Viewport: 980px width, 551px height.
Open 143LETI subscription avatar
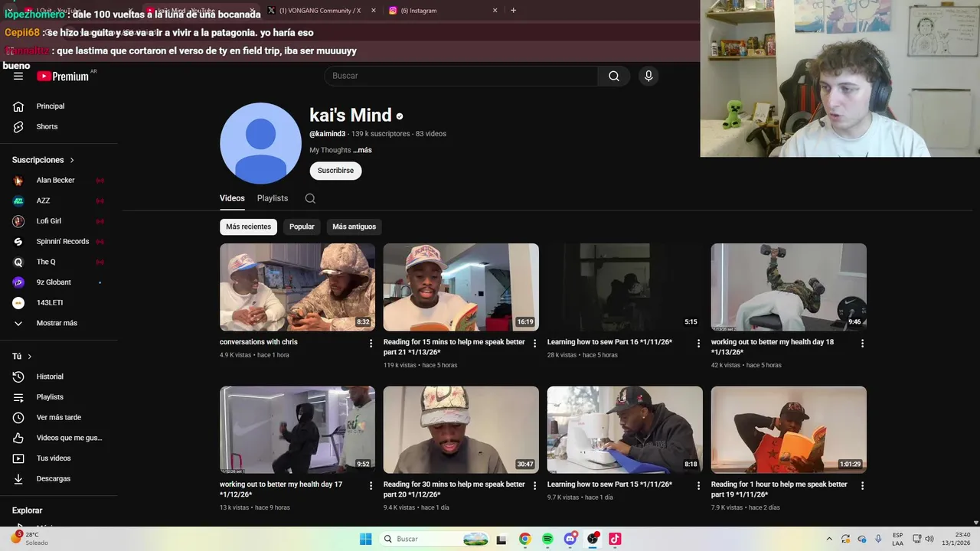(18, 303)
